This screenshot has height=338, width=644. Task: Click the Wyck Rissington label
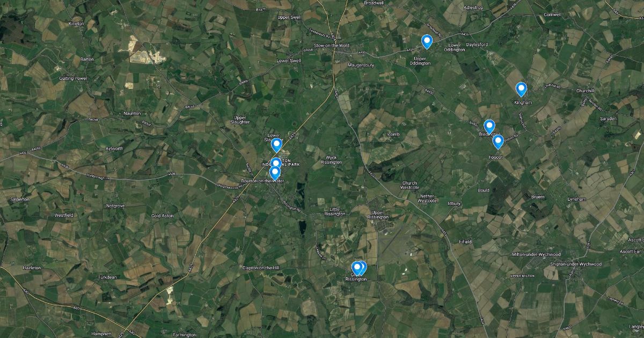331,159
